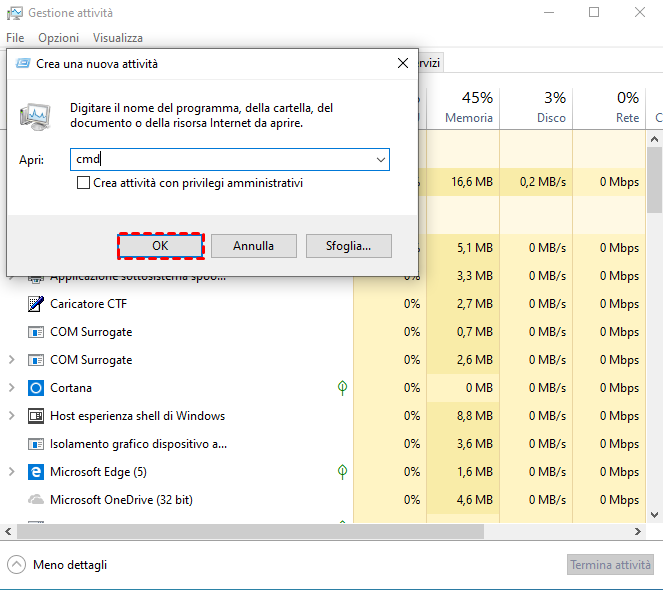
Task: Open the Opzioni menu
Action: pos(58,38)
